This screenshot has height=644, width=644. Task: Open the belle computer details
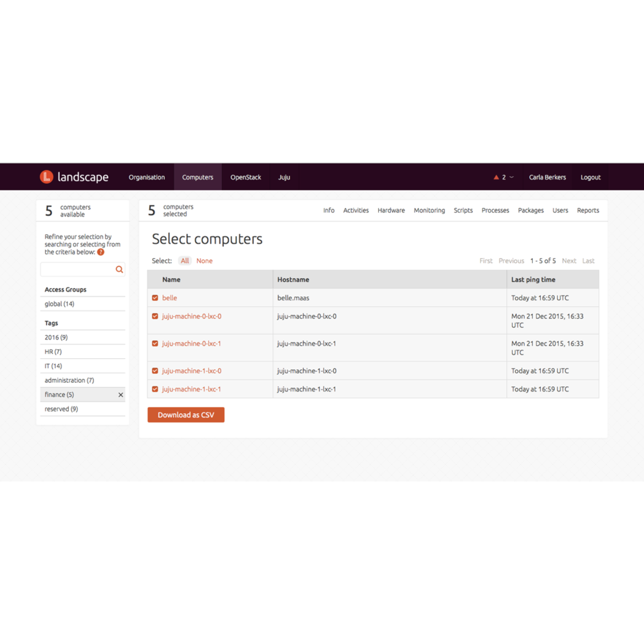169,298
